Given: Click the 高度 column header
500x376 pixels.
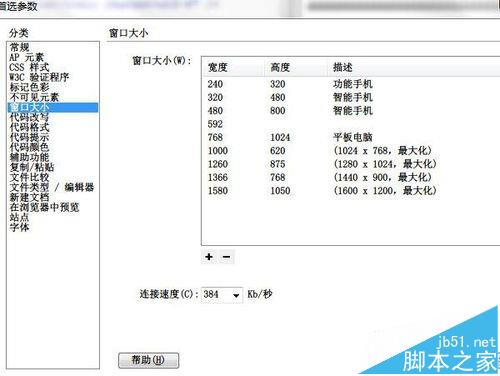Looking at the screenshot, I should tap(295, 67).
